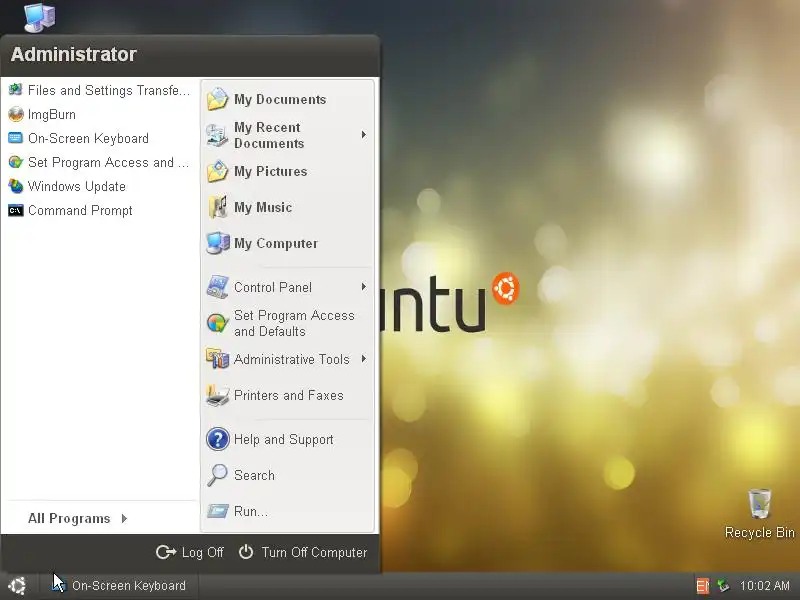
Task: Click the Control Panel icon
Action: [218, 287]
